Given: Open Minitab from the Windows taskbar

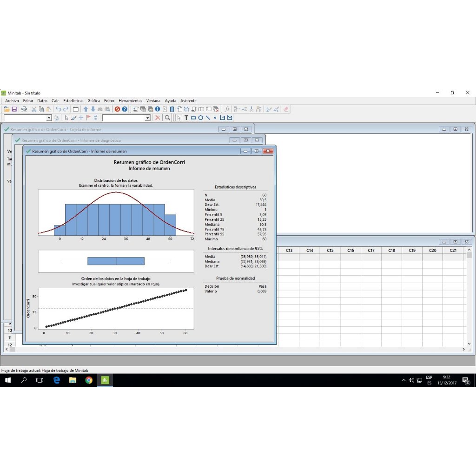Looking at the screenshot, I should [105, 380].
